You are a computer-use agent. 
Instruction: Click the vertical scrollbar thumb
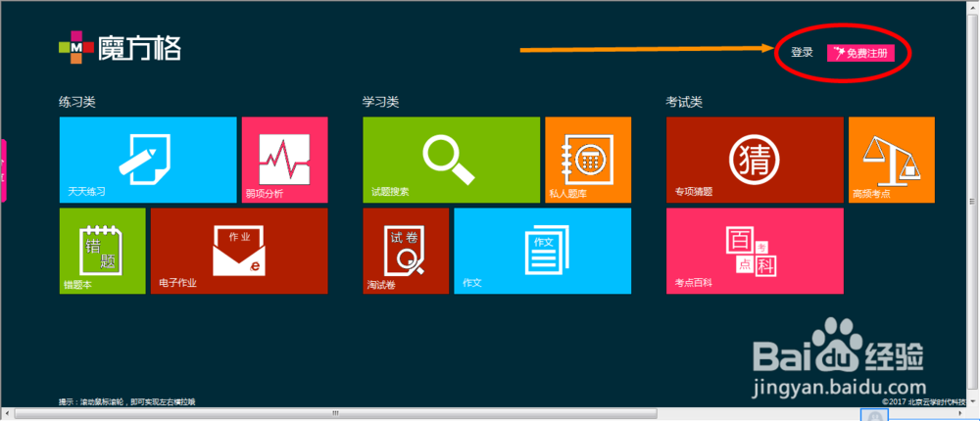point(972,201)
